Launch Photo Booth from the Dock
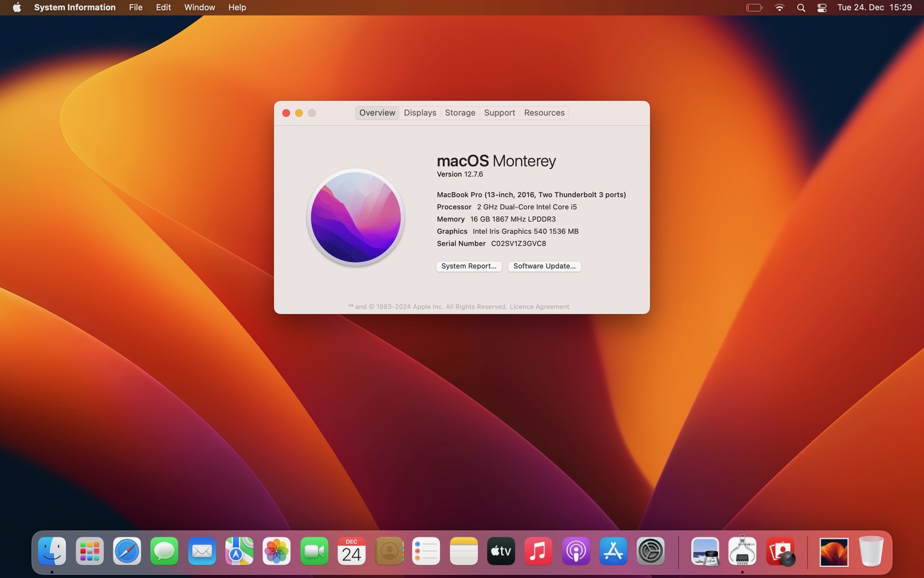The height and width of the screenshot is (578, 924). (780, 552)
